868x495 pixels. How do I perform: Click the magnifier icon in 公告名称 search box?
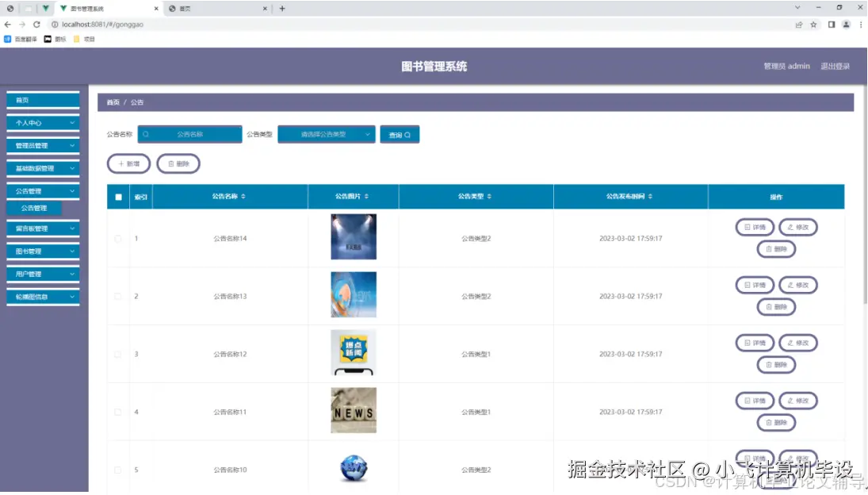coord(146,135)
